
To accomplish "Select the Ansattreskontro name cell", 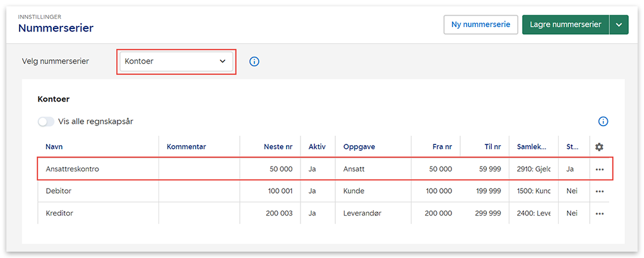I will click(x=73, y=169).
